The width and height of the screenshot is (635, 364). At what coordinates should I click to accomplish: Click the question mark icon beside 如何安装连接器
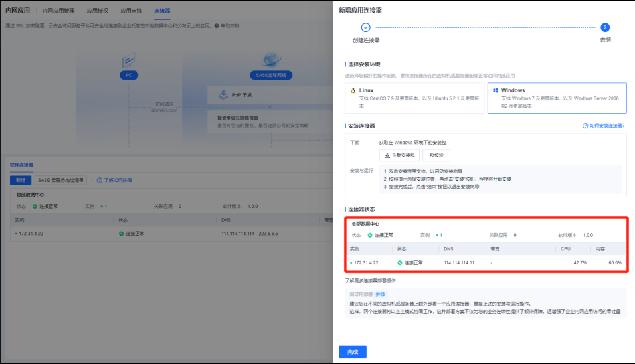point(585,126)
